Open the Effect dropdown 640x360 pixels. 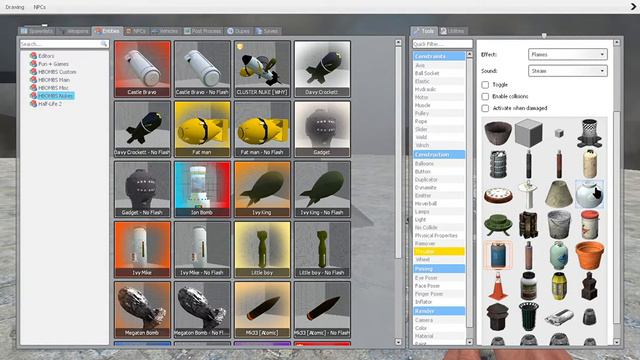coord(567,54)
